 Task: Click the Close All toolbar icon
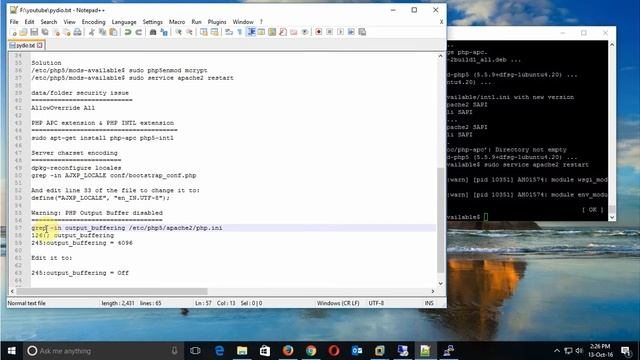(x=67, y=32)
